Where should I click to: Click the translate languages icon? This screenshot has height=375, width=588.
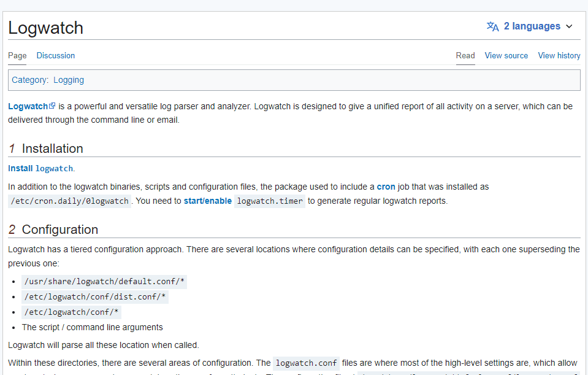(x=492, y=26)
